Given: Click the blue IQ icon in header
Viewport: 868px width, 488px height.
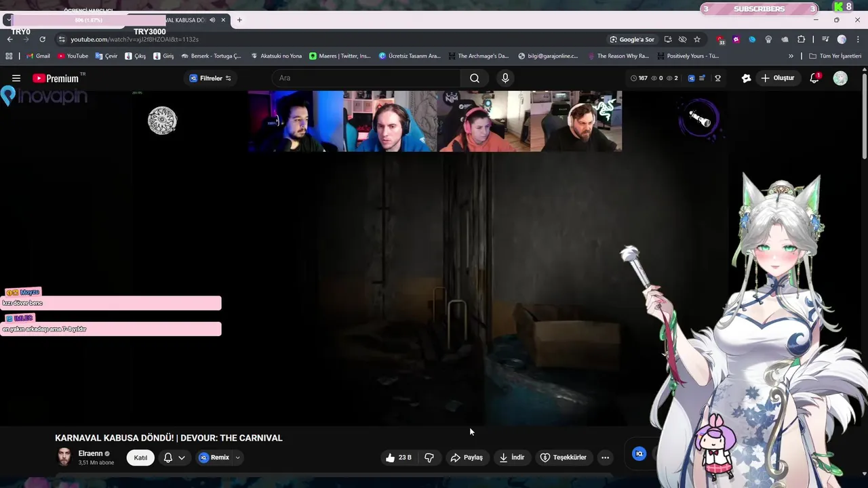Looking at the screenshot, I should pyautogui.click(x=691, y=78).
